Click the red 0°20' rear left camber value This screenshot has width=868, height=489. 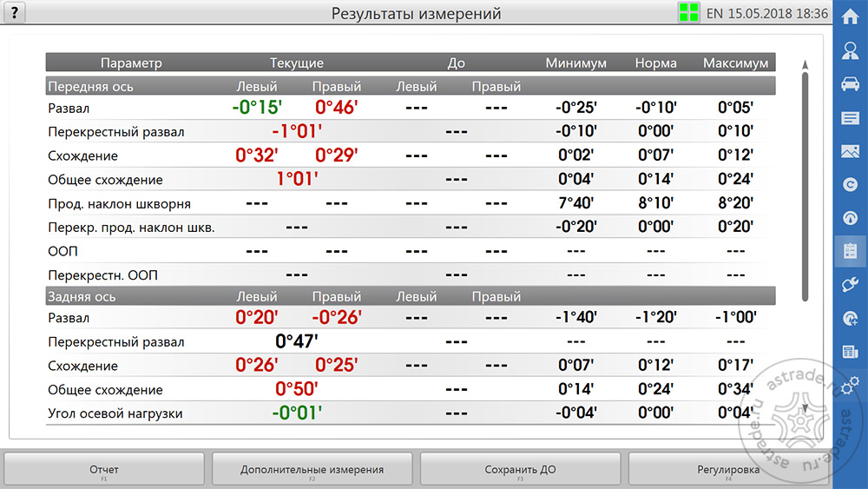257,317
